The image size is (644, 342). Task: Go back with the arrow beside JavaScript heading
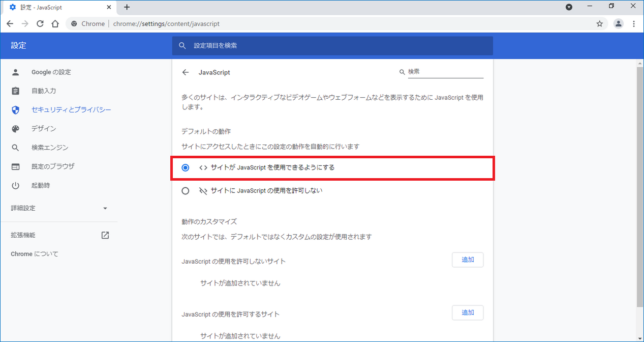(186, 72)
